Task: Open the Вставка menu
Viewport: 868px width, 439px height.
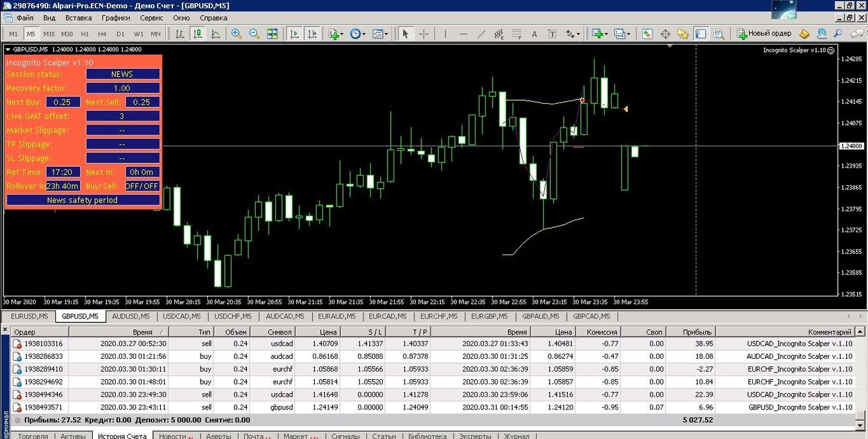Action: pyautogui.click(x=79, y=18)
